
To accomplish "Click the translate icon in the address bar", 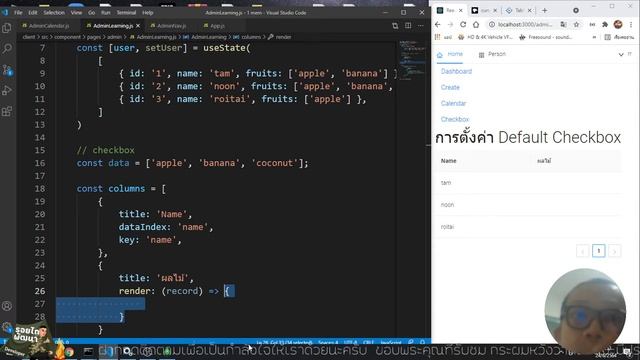I will (x=563, y=24).
